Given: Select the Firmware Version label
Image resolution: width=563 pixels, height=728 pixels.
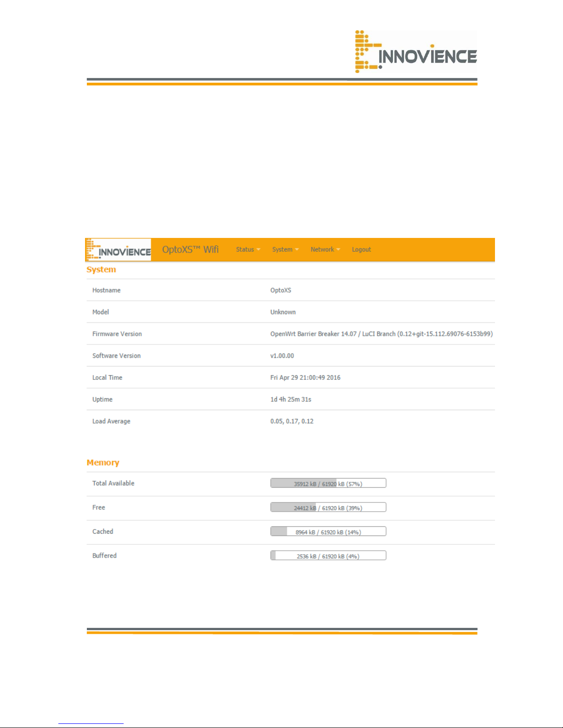Looking at the screenshot, I should [x=117, y=334].
